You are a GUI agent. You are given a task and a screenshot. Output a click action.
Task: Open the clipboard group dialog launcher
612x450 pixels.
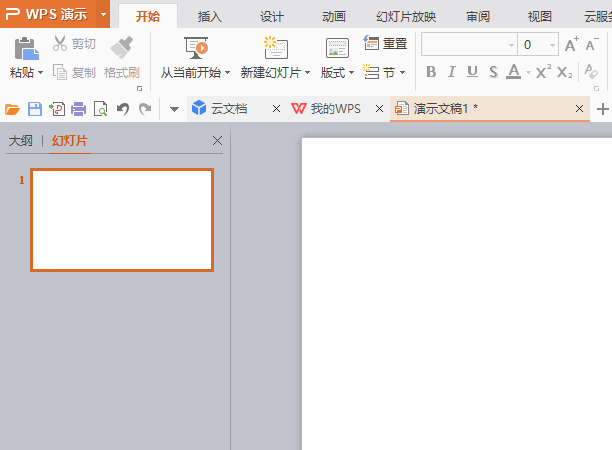pyautogui.click(x=139, y=89)
